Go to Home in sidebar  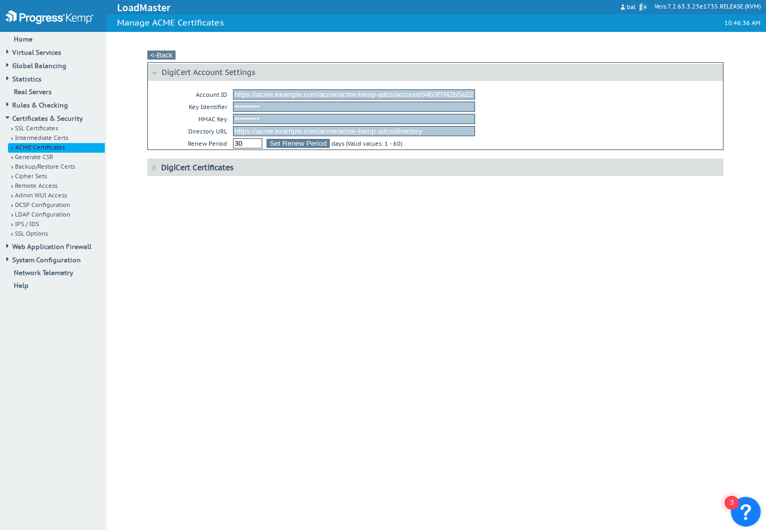pos(23,39)
